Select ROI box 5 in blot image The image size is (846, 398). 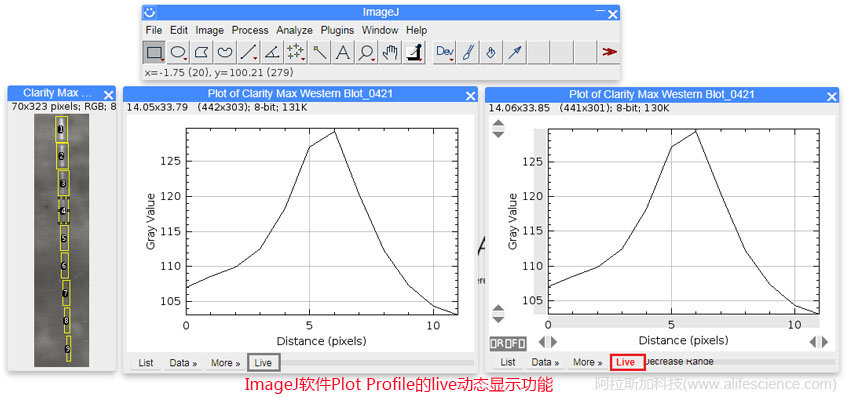pos(64,238)
